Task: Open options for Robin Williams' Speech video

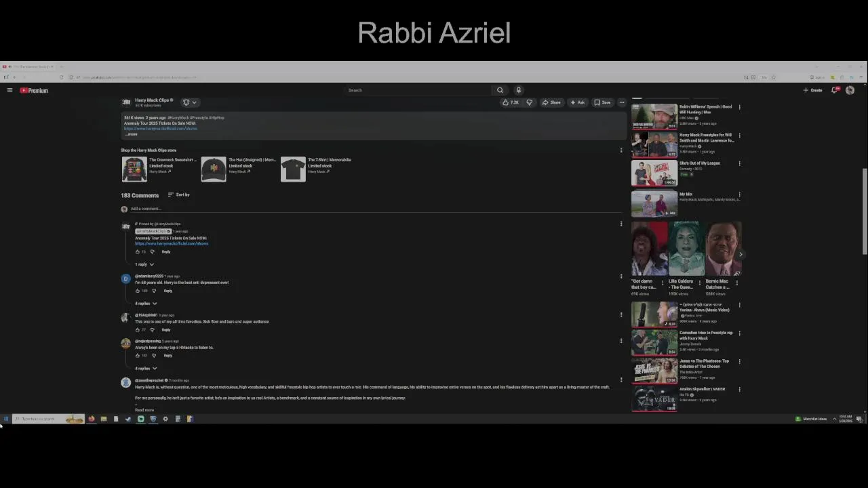Action: tap(739, 107)
